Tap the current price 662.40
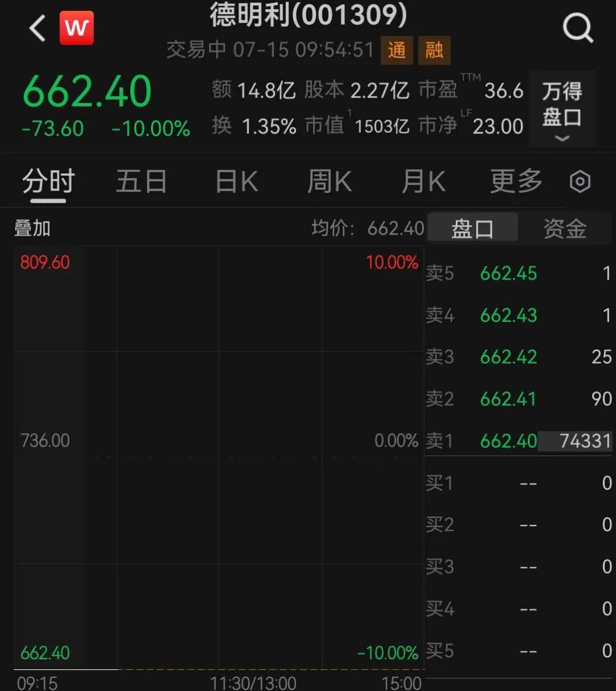The image size is (616, 691). pos(87,92)
